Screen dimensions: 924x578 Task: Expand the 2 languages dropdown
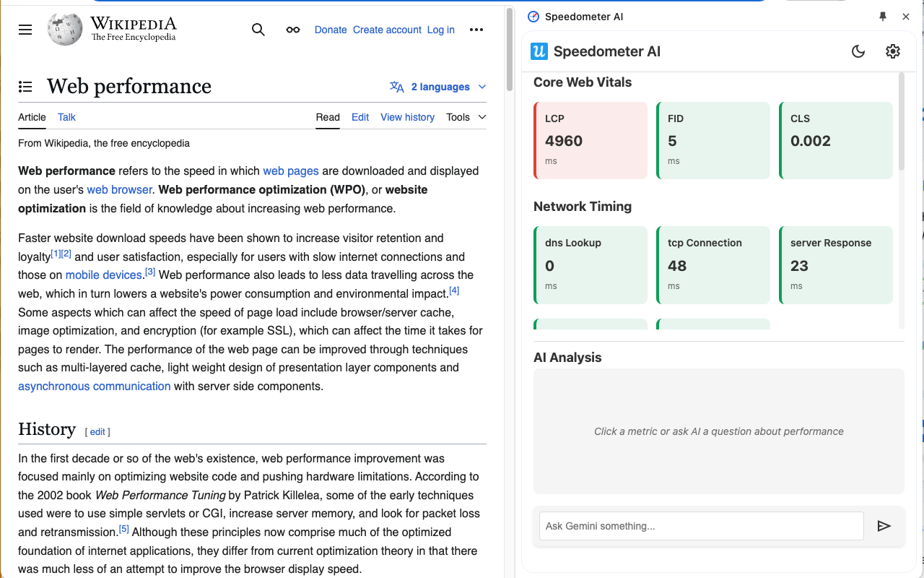click(x=438, y=87)
